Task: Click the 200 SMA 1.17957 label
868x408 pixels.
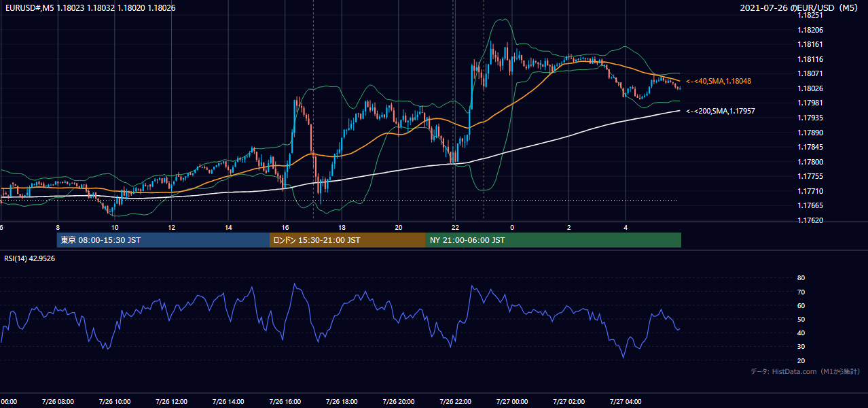Action: [x=721, y=111]
